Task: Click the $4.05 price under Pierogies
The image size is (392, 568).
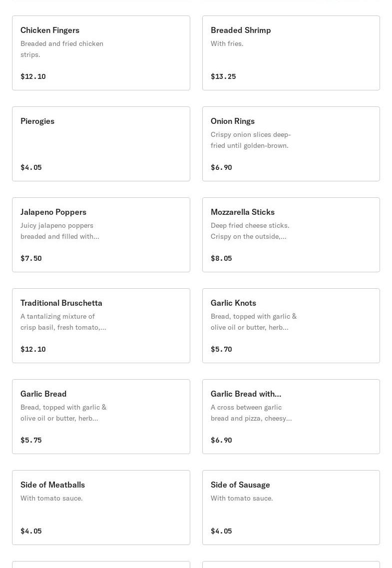Action: click(31, 167)
